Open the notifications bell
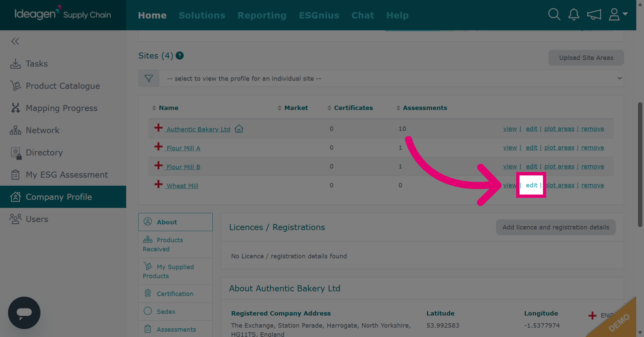This screenshot has height=337, width=644. tap(574, 14)
